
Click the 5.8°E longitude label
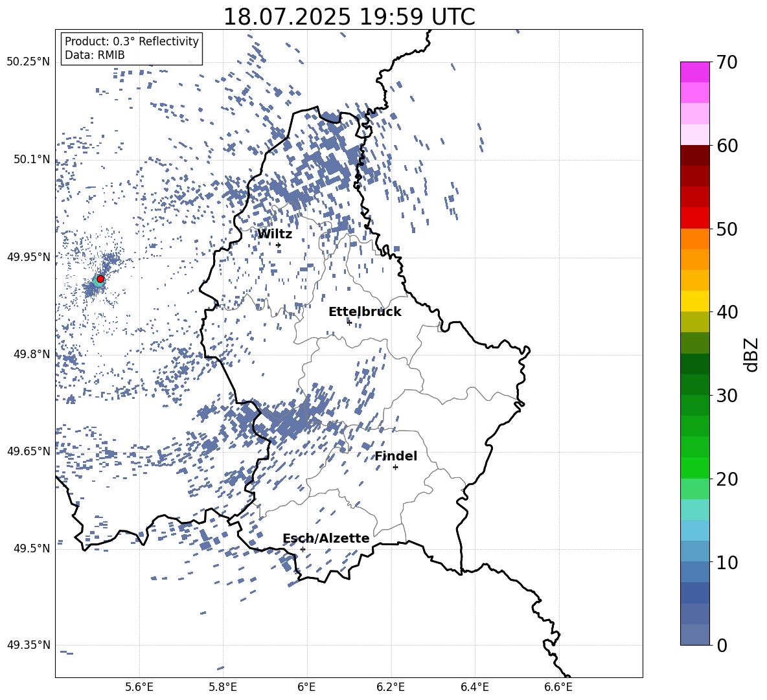pyautogui.click(x=223, y=687)
